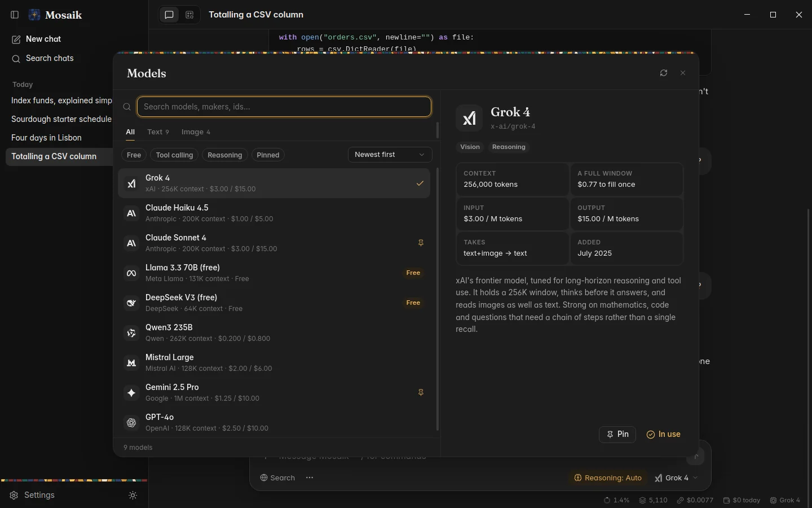
Task: Click the 5,110 tokens status entry
Action: 654,500
